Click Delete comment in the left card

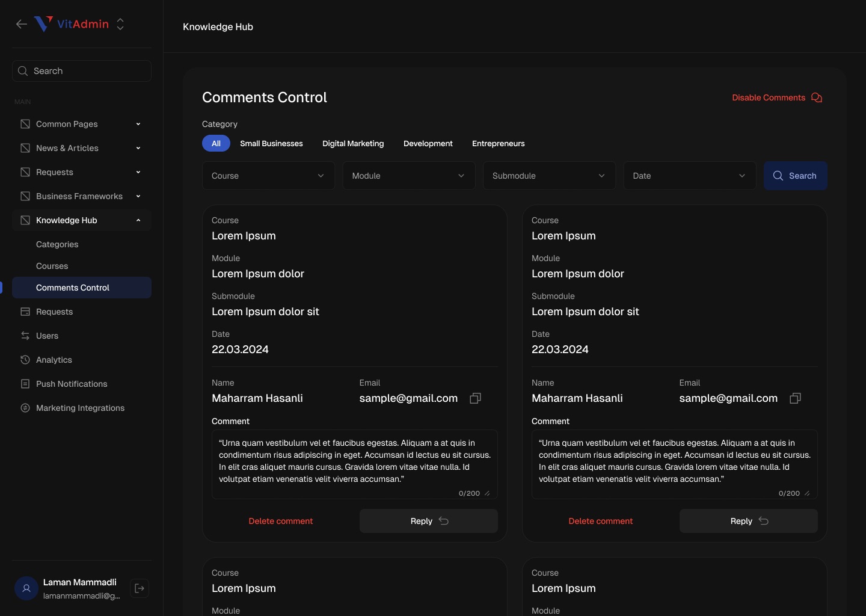pos(281,521)
